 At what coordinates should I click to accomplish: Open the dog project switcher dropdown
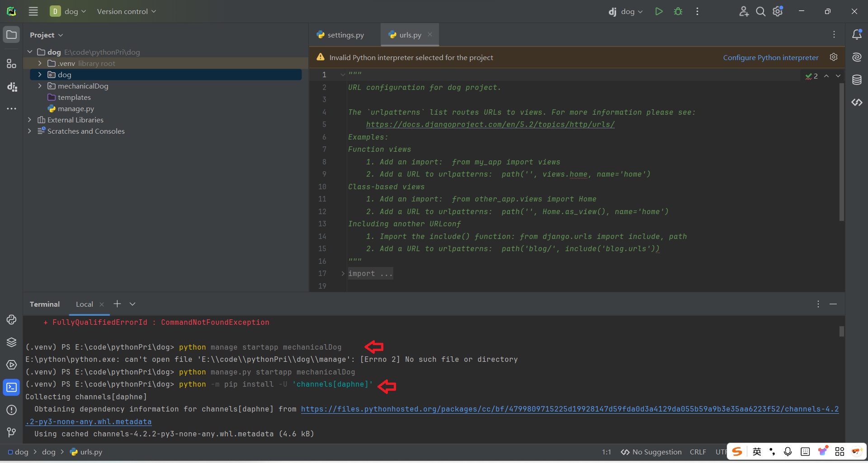point(68,11)
